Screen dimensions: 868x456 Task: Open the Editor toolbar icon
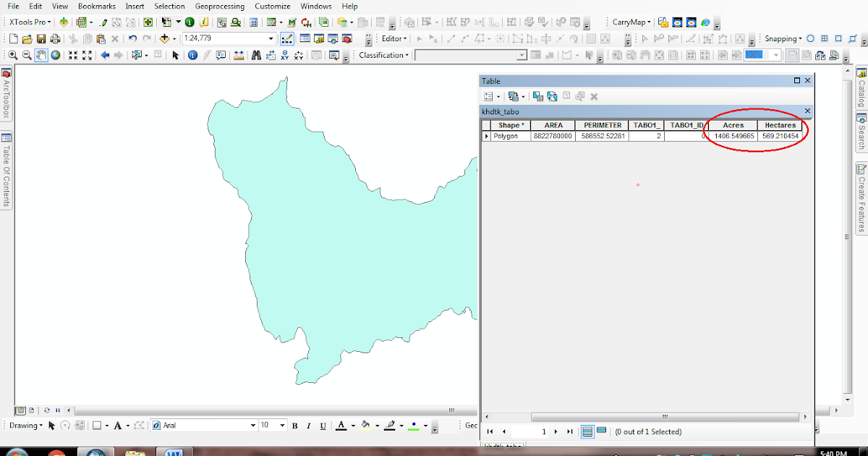click(286, 38)
